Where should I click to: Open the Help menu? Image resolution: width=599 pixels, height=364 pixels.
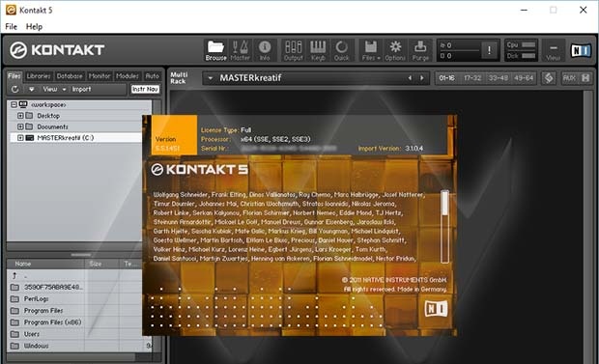(34, 27)
